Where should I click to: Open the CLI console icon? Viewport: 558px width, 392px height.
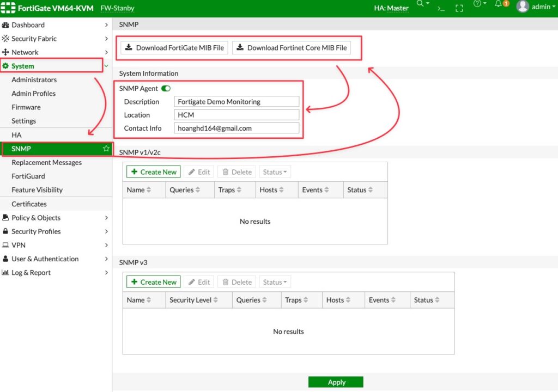441,8
